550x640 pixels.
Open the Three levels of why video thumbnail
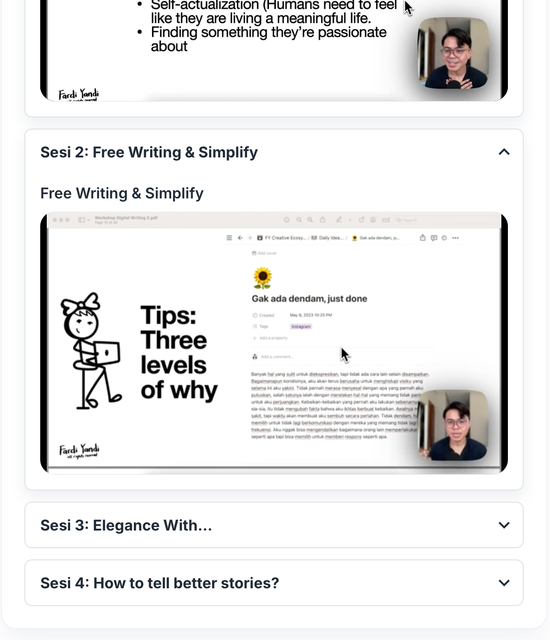(x=274, y=343)
